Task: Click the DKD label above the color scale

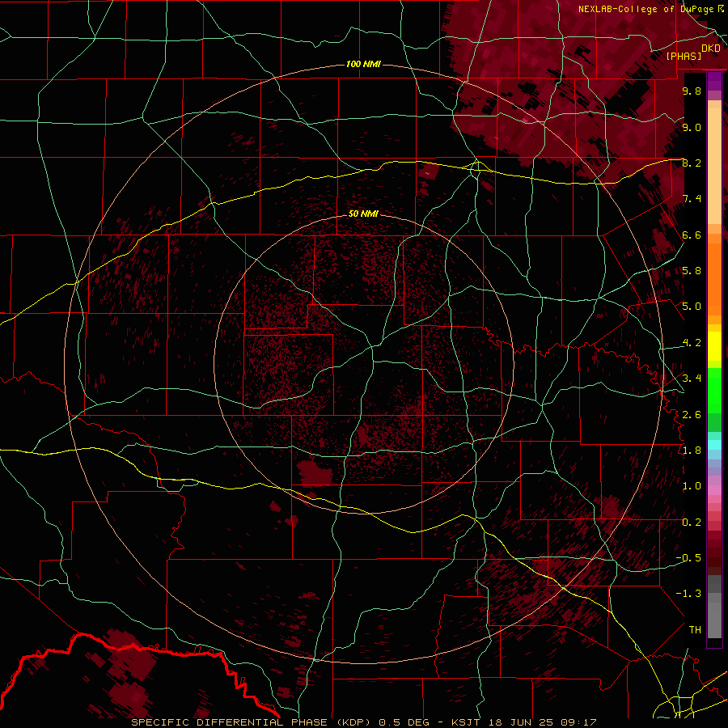Action: pos(711,49)
